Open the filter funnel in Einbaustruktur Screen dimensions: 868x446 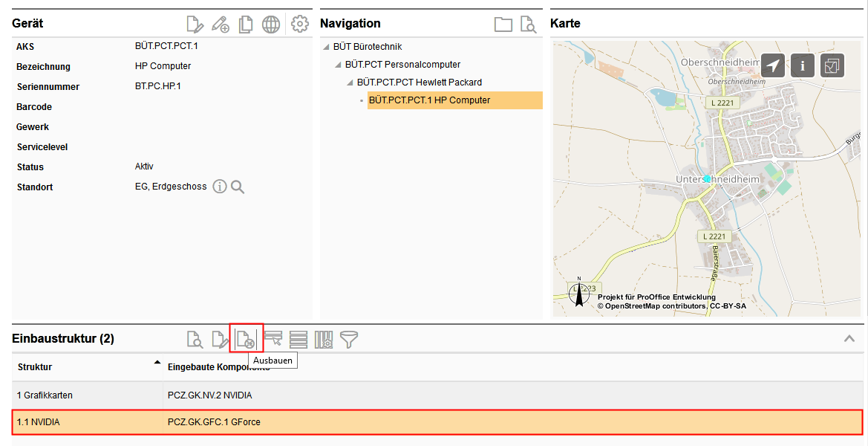349,340
